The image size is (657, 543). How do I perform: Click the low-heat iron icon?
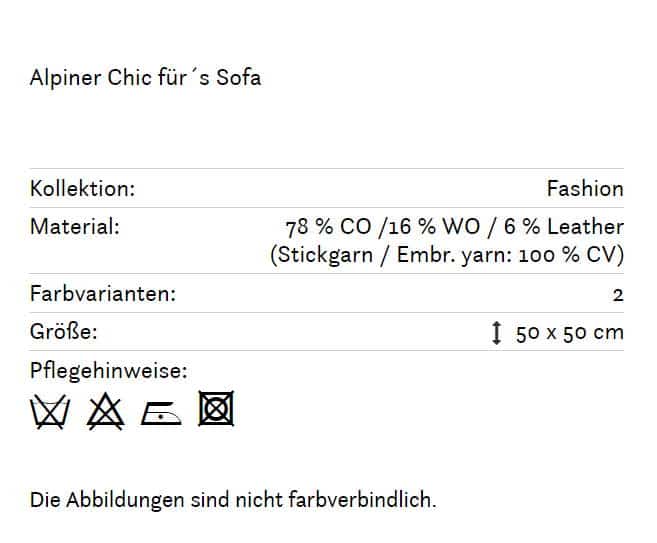[x=161, y=413]
